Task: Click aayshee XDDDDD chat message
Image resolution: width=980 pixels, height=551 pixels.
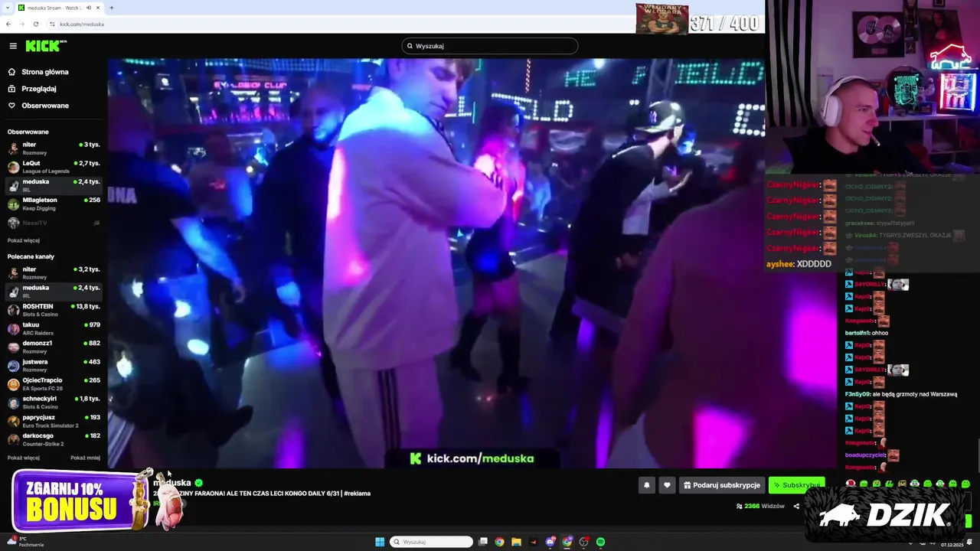Action: (x=799, y=264)
